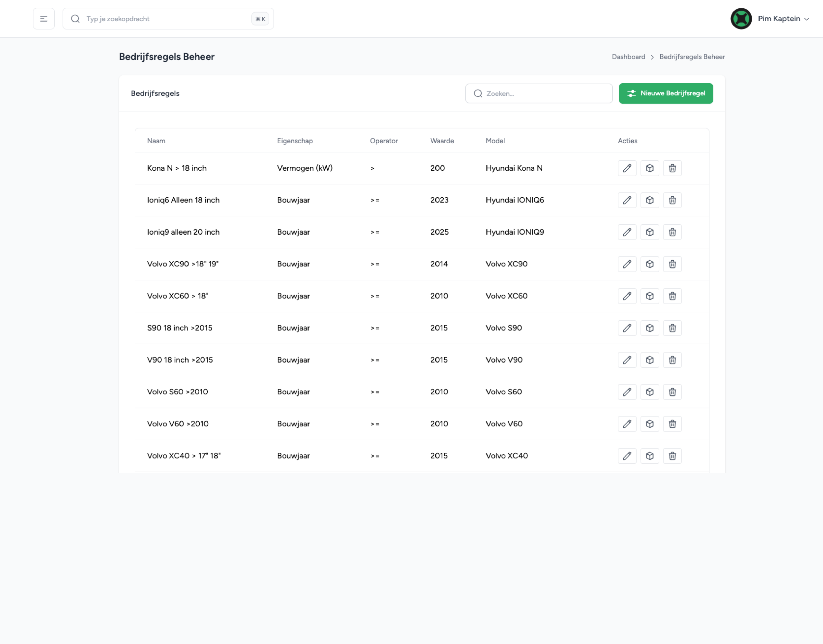Open the cube icon for 'S90 18 inch >2015'
Viewport: 823px width, 644px height.
pyautogui.click(x=649, y=328)
